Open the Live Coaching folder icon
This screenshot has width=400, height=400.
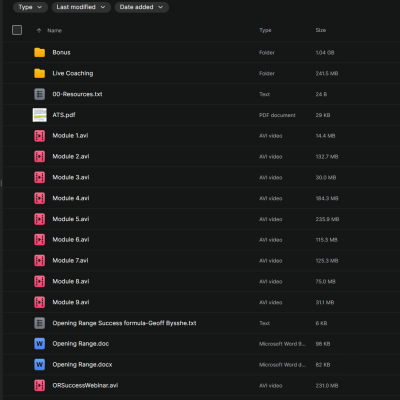click(40, 73)
